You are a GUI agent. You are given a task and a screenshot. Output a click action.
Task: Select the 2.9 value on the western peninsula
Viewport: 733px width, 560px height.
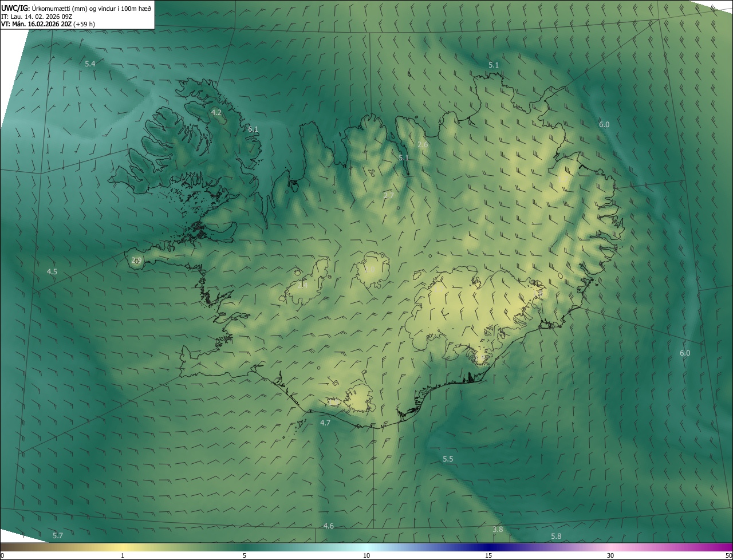(x=136, y=260)
